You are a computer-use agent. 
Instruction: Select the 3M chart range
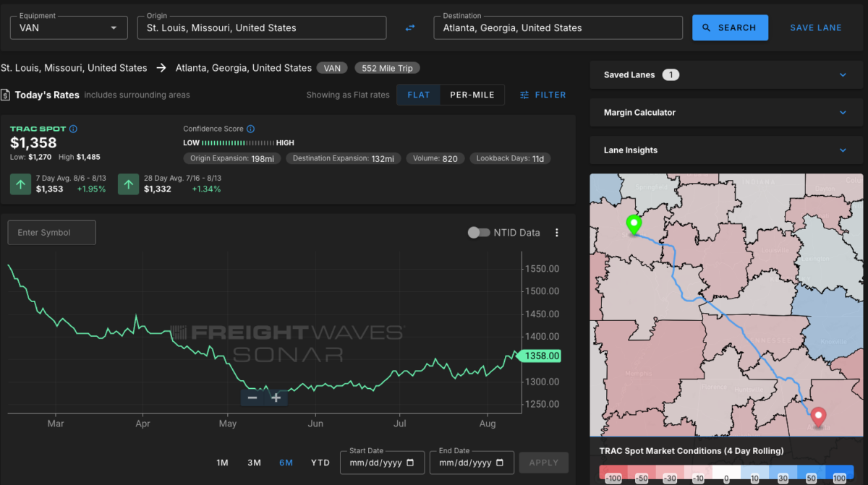[254, 463]
